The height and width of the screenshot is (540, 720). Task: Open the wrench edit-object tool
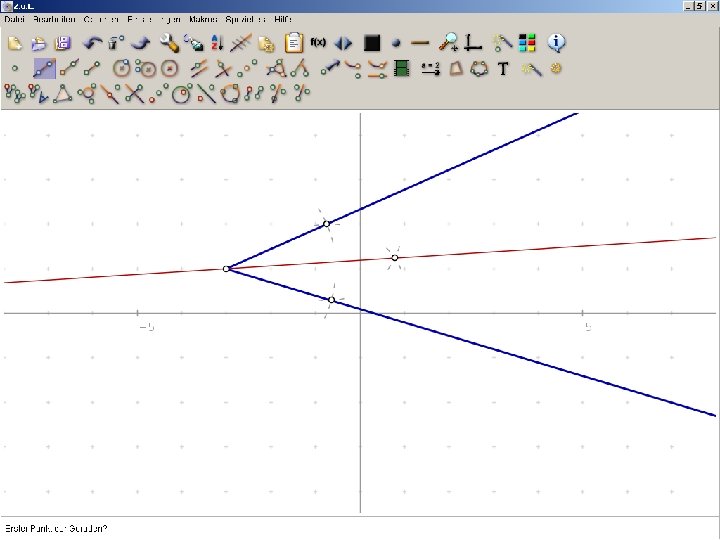point(169,43)
